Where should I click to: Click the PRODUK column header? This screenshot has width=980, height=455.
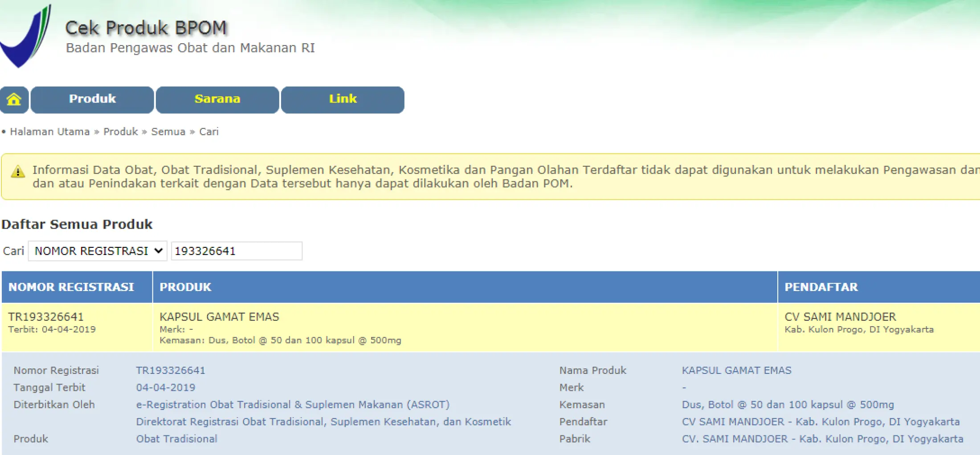click(185, 287)
